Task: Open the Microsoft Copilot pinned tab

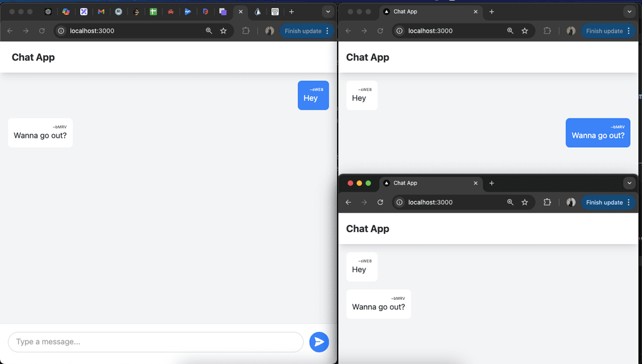Action: point(67,12)
